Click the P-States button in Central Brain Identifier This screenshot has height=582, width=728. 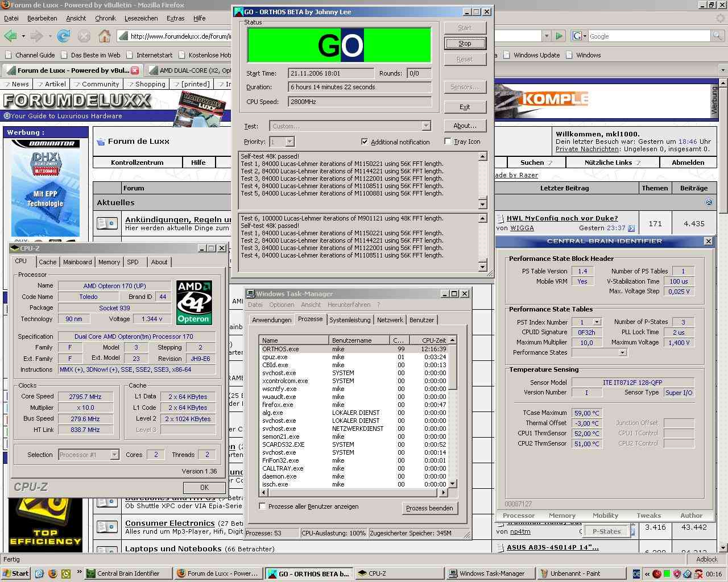[x=606, y=531]
